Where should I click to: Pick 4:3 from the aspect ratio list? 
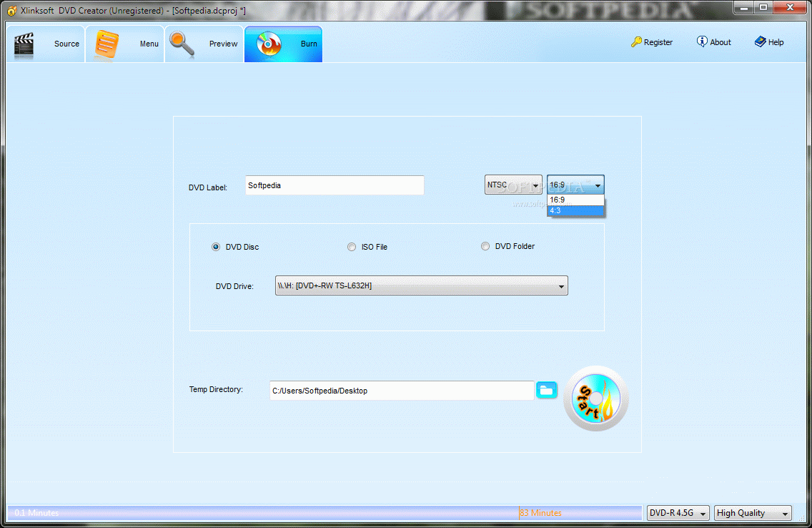point(575,210)
